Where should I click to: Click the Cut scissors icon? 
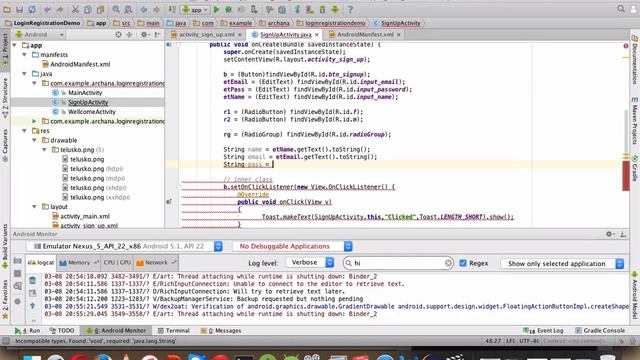[x=75, y=9]
